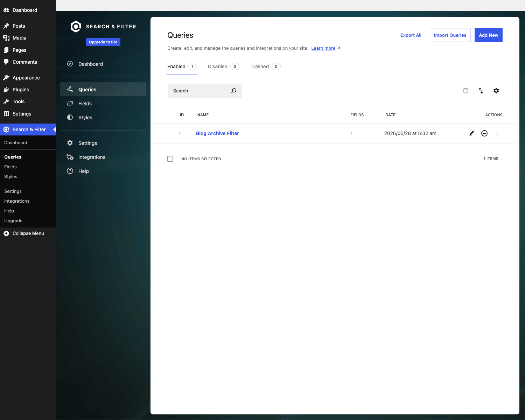Click the Upgrade to Pro button

[103, 42]
